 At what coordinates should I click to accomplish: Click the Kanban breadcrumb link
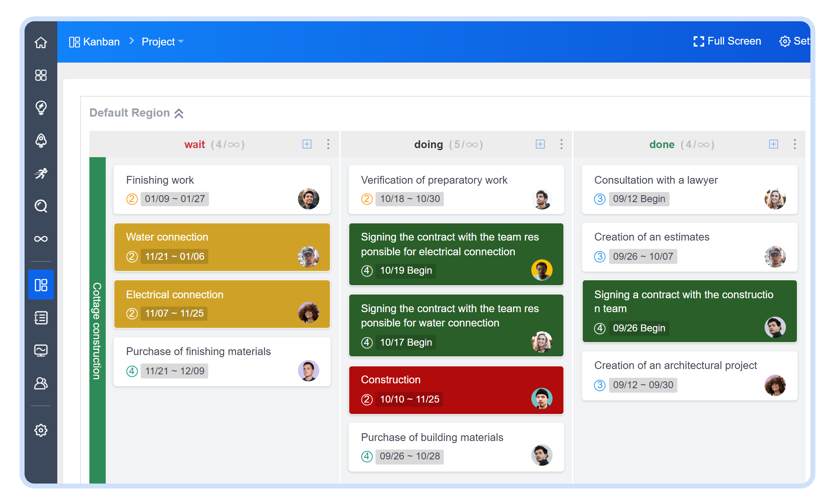point(94,42)
